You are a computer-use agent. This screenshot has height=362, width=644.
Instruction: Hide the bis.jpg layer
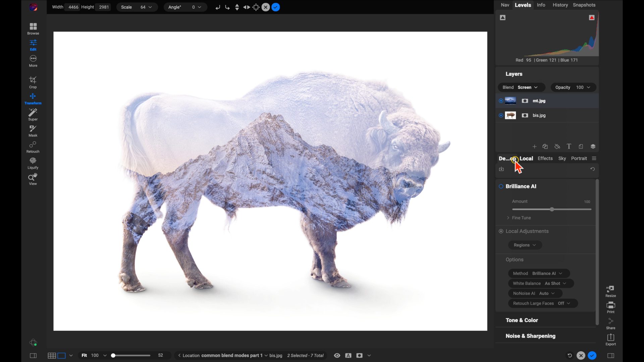point(501,115)
